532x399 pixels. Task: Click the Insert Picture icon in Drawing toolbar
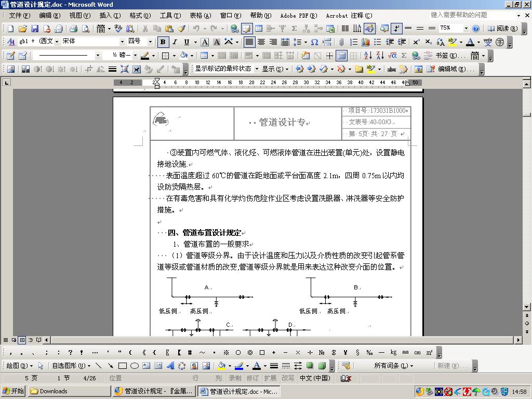206,366
